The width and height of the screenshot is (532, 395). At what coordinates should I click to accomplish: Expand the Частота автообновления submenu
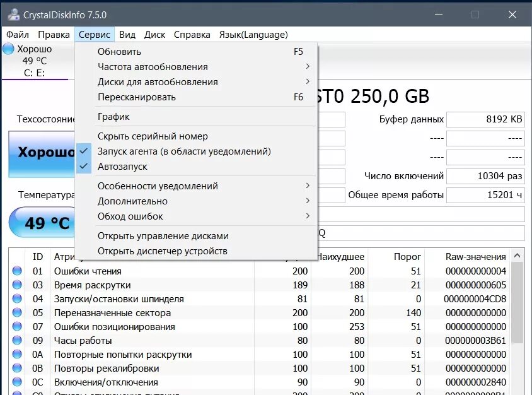(x=196, y=67)
